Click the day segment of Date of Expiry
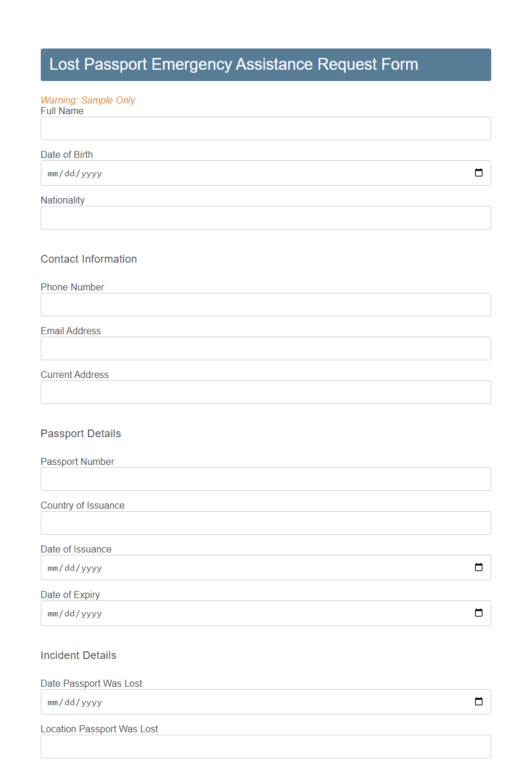 [69, 613]
